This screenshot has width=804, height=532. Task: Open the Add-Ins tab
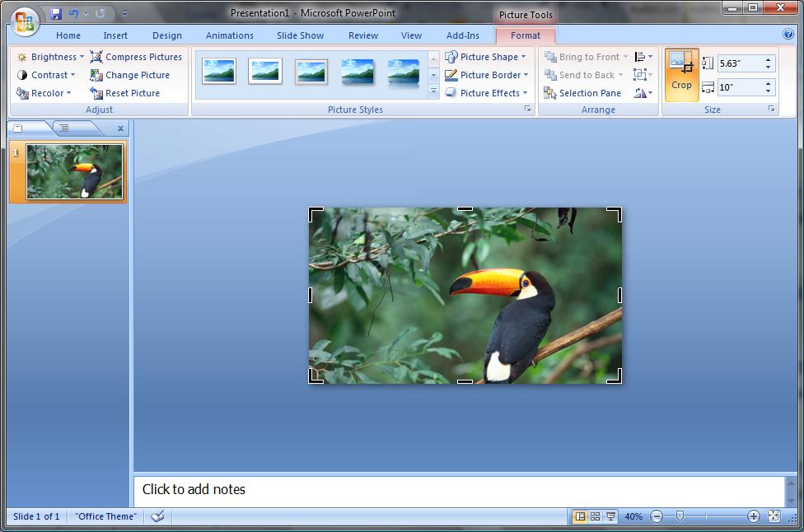[x=462, y=35]
